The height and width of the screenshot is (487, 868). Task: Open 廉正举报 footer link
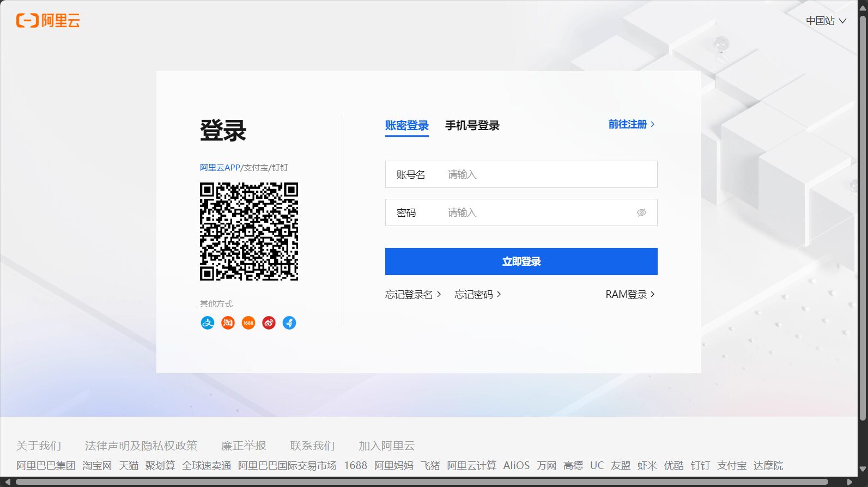(244, 446)
